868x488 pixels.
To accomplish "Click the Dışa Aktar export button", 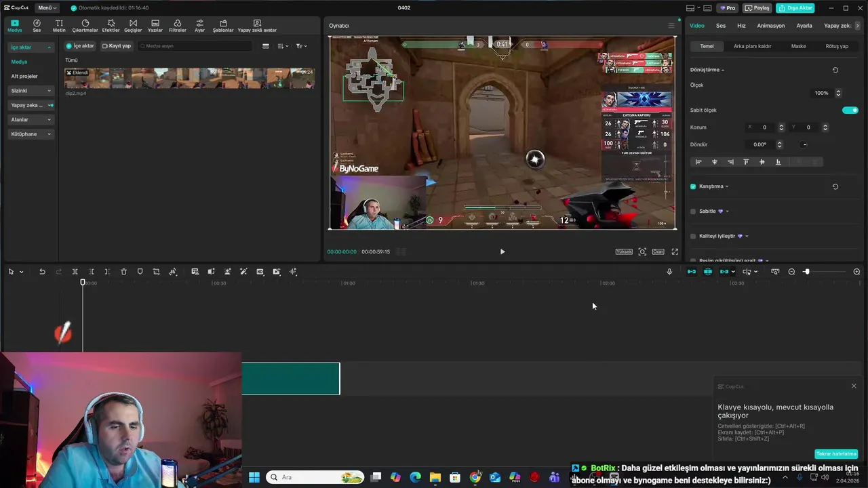I will 795,8.
